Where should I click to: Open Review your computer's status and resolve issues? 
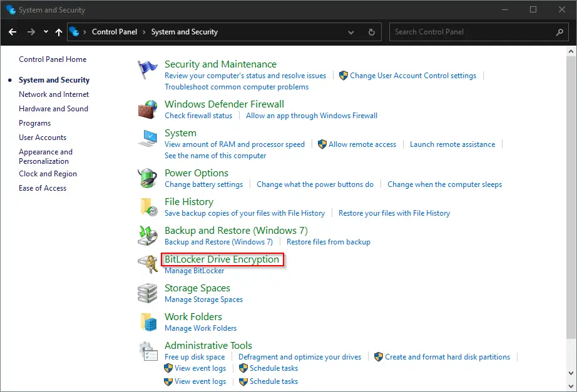245,76
